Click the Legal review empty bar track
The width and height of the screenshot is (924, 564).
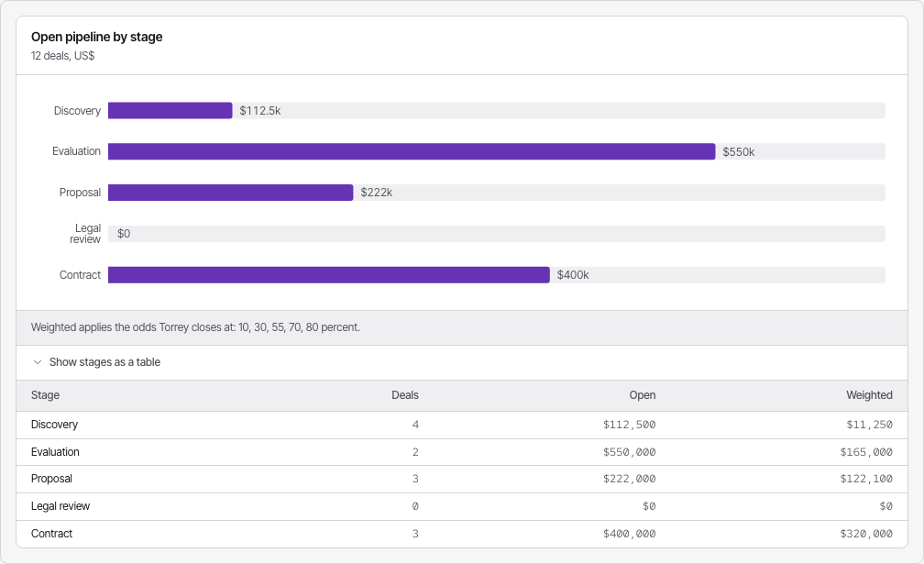click(497, 234)
